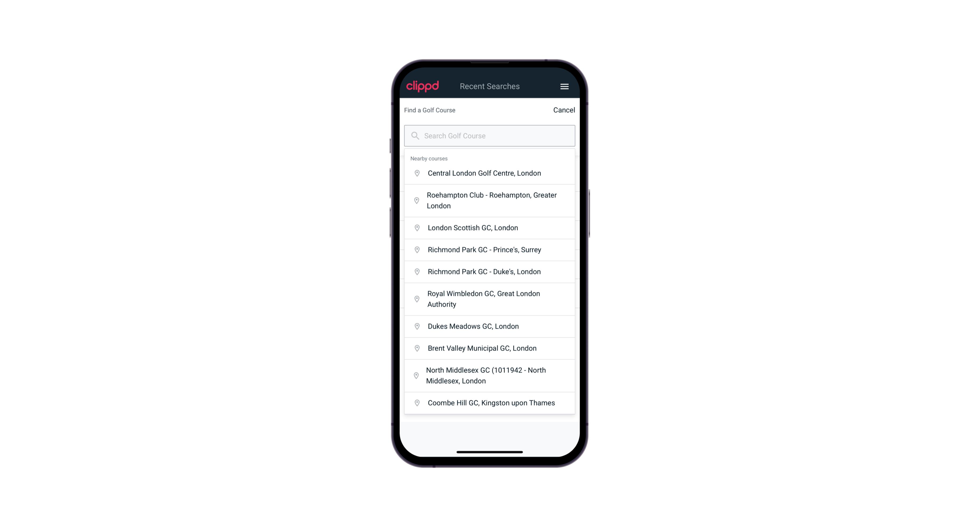Click the clippd logo icon
The height and width of the screenshot is (527, 980).
(x=423, y=86)
